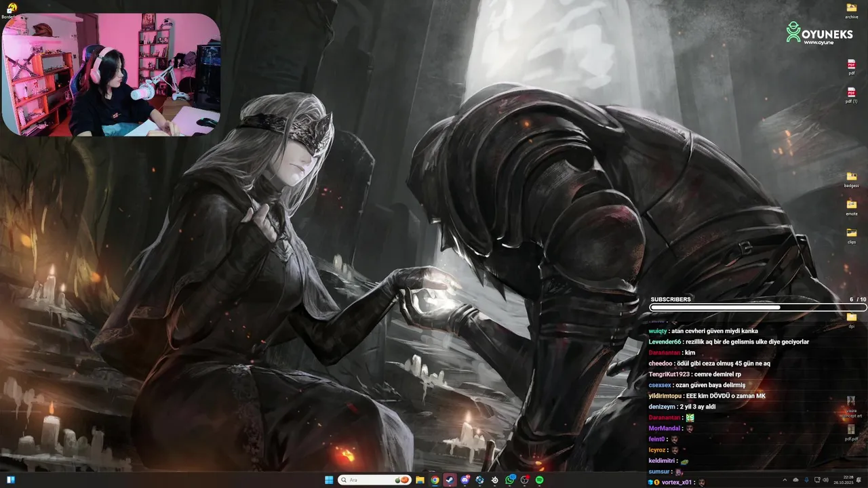Screen dimensions: 868x488
Task: Open the Windows Start menu
Action: [329, 480]
